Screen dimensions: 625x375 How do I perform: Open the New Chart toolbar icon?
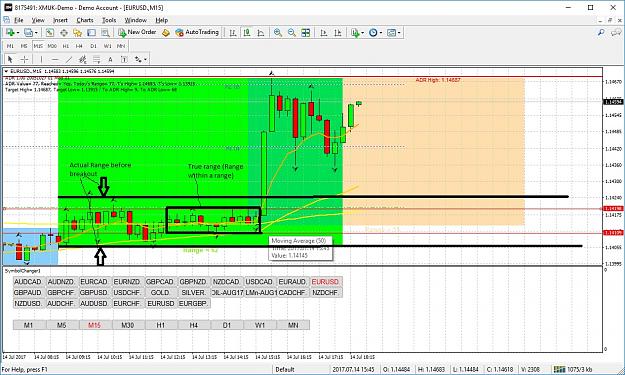pyautogui.click(x=10, y=33)
